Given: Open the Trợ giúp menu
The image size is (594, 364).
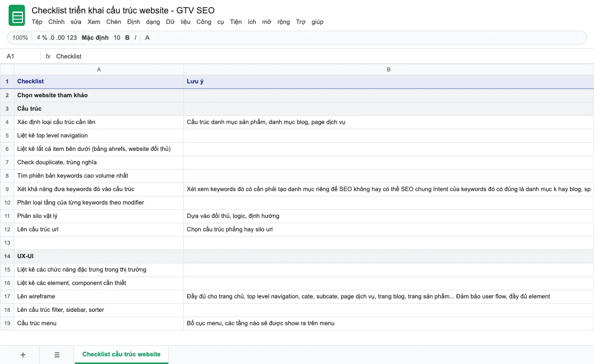Looking at the screenshot, I should (309, 22).
